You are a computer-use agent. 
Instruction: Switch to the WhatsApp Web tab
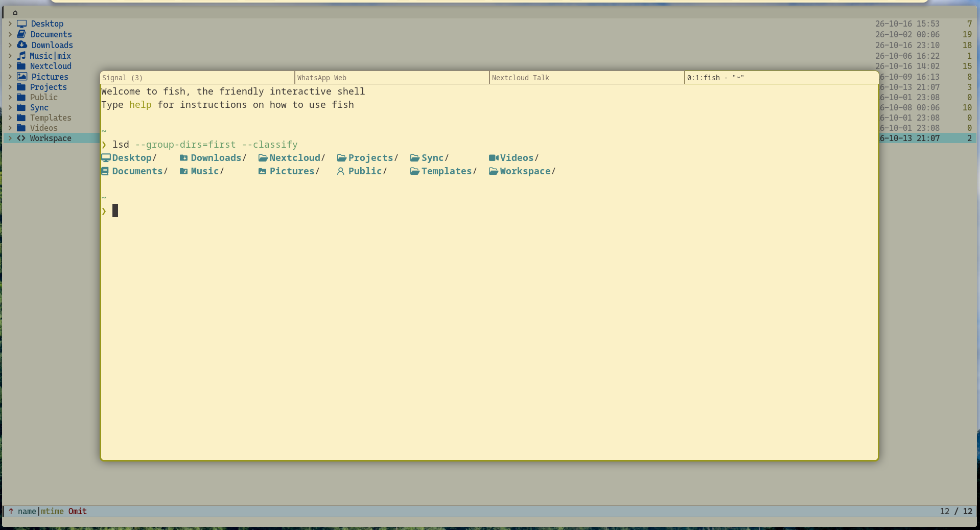coord(392,78)
